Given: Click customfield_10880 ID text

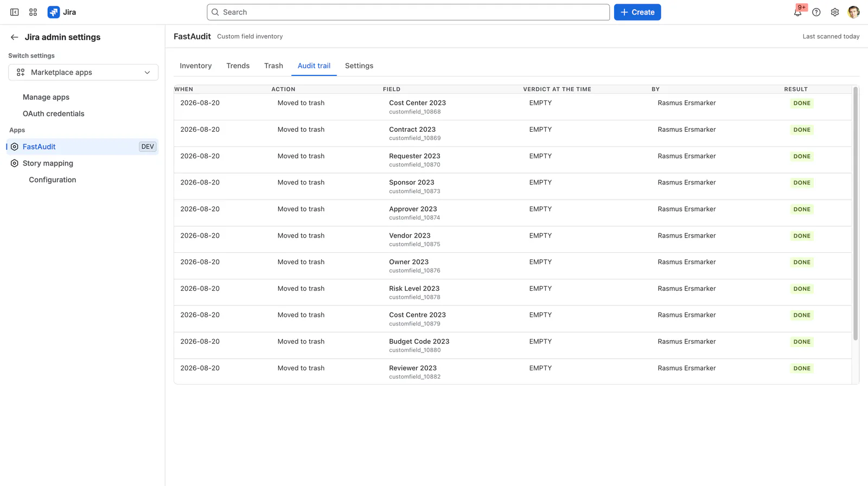Looking at the screenshot, I should tap(414, 350).
